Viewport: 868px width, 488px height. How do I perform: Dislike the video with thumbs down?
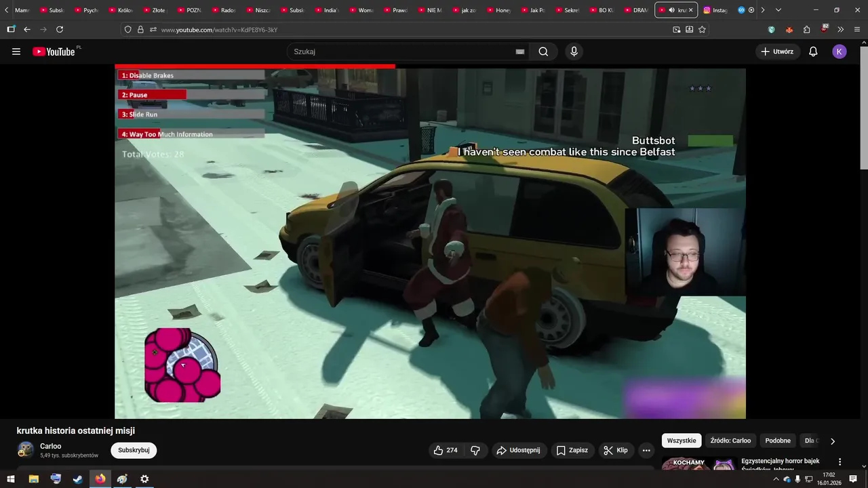(475, 450)
